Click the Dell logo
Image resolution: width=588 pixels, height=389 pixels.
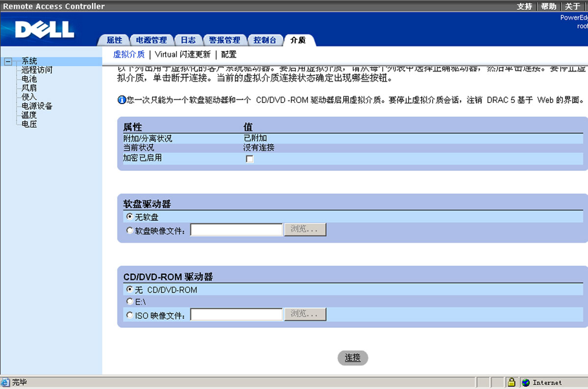point(44,29)
